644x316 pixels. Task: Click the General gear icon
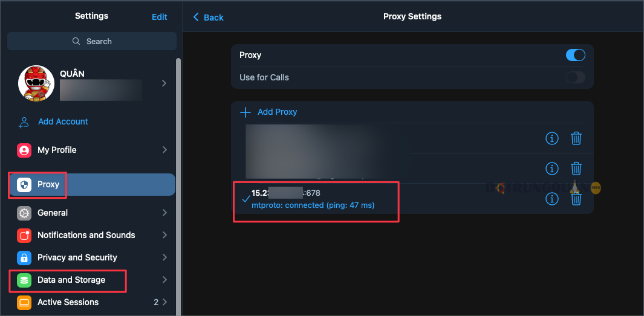pos(24,213)
